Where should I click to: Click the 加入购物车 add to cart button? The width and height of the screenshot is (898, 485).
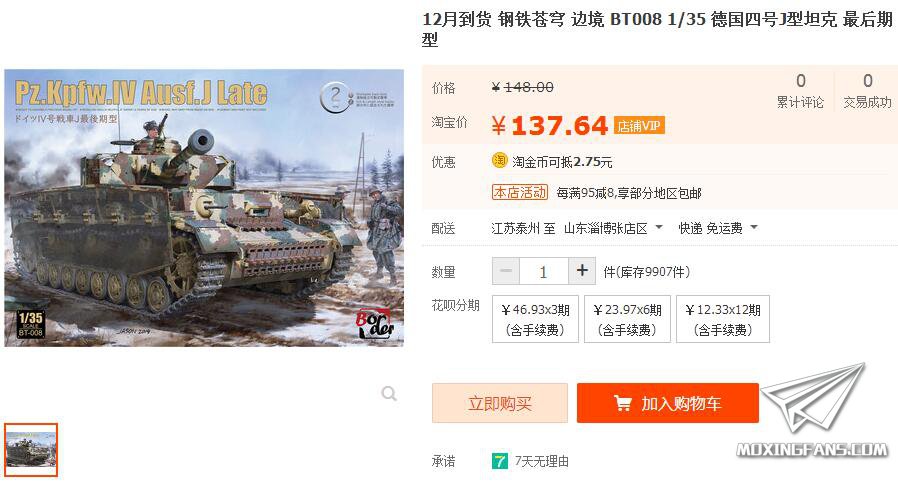(668, 403)
